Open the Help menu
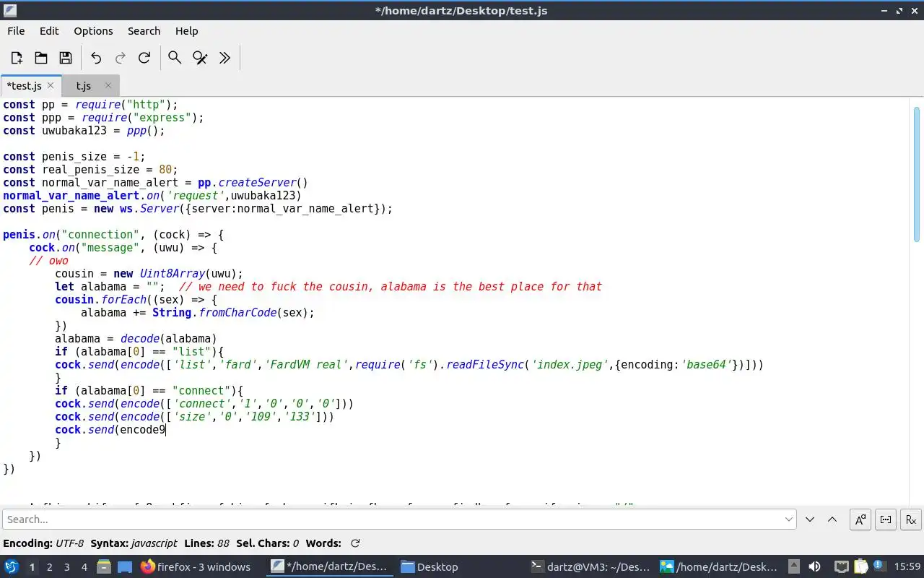Screen dimensions: 924x578 click(186, 31)
